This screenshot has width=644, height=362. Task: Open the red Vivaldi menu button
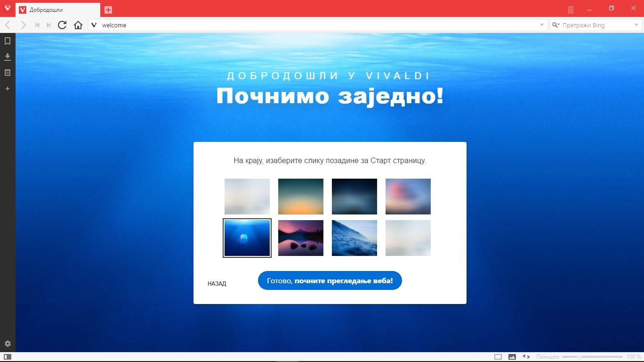[7, 8]
